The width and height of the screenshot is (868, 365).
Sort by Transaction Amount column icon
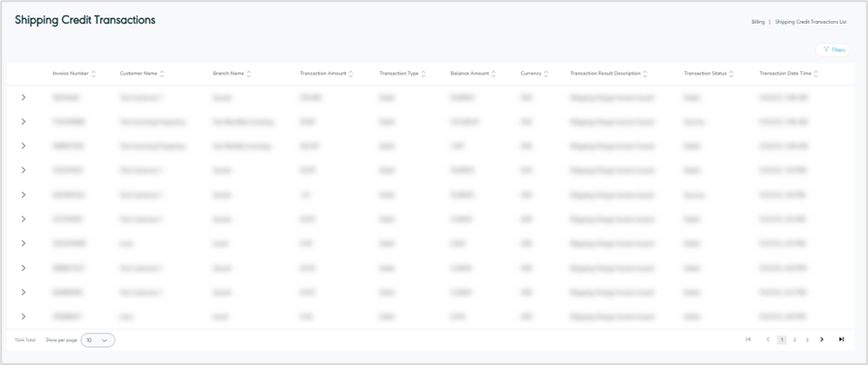(351, 74)
